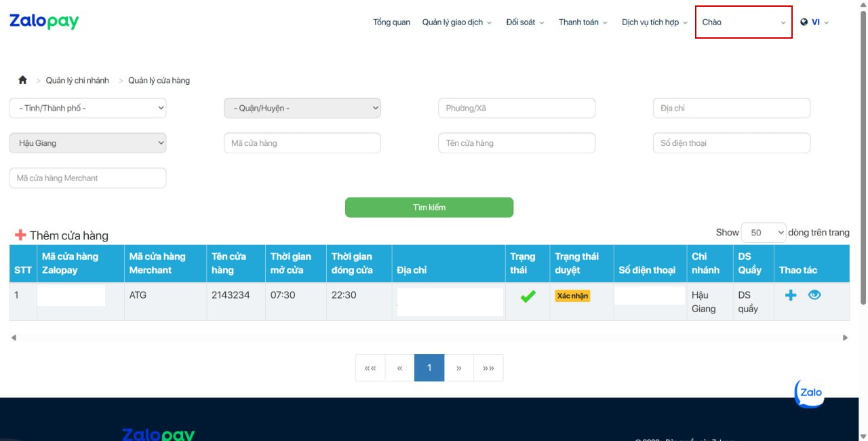Click the Phường/Xã input field

pyautogui.click(x=517, y=108)
